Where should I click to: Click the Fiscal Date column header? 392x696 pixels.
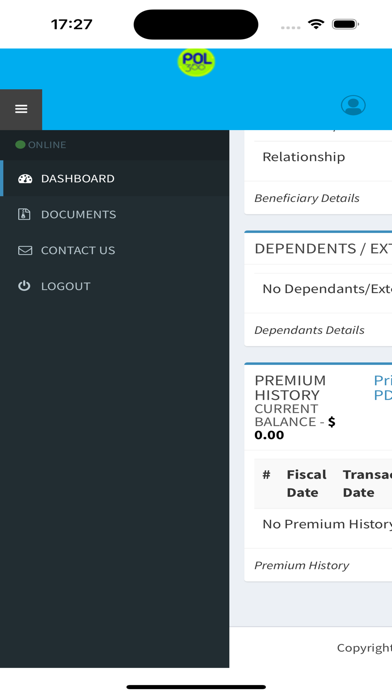pyautogui.click(x=306, y=483)
